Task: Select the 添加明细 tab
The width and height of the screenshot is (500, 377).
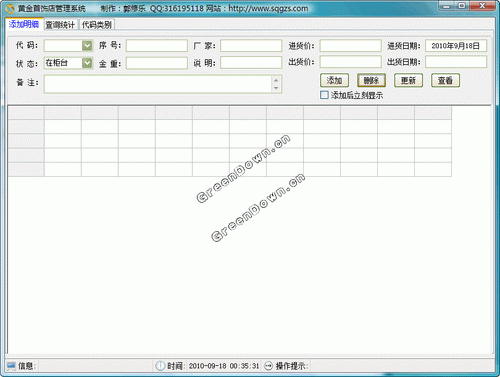Action: coord(24,24)
